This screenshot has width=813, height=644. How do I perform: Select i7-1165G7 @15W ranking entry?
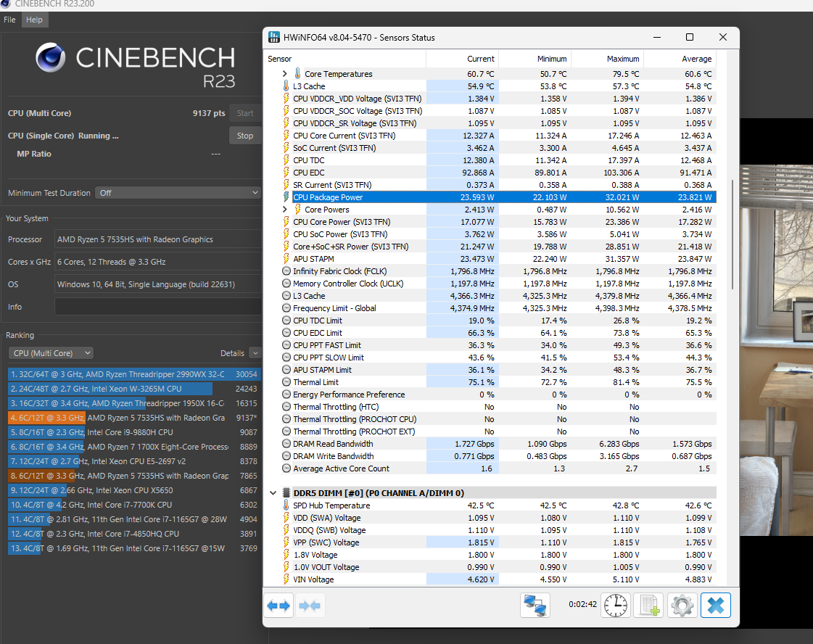[134, 548]
